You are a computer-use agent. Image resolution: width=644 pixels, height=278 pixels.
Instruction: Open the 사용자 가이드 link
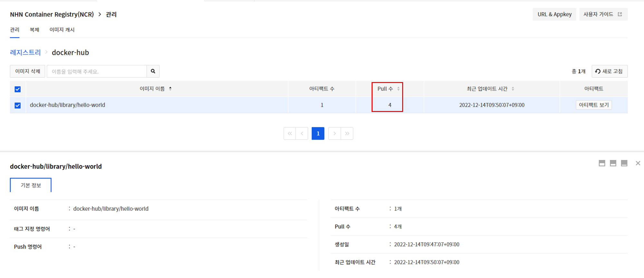603,14
